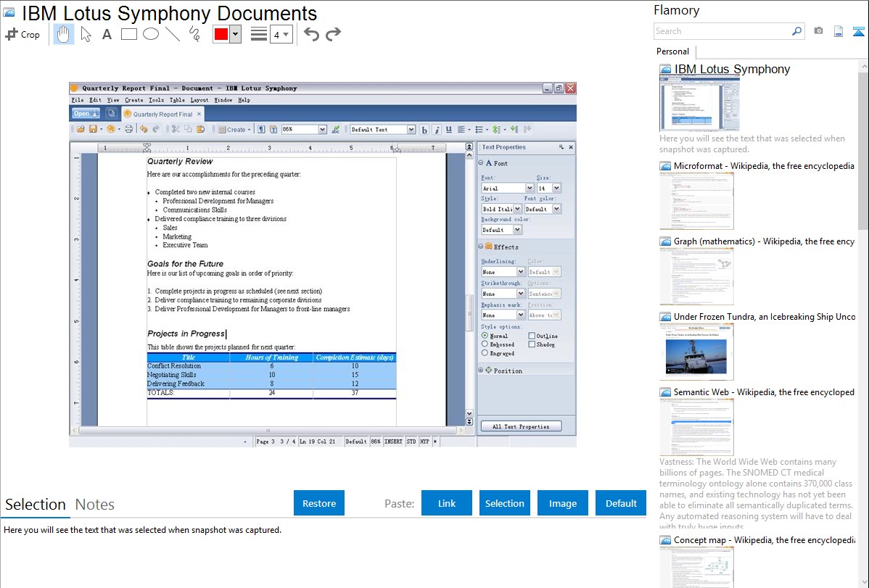Redo the last annotation

pyautogui.click(x=333, y=34)
